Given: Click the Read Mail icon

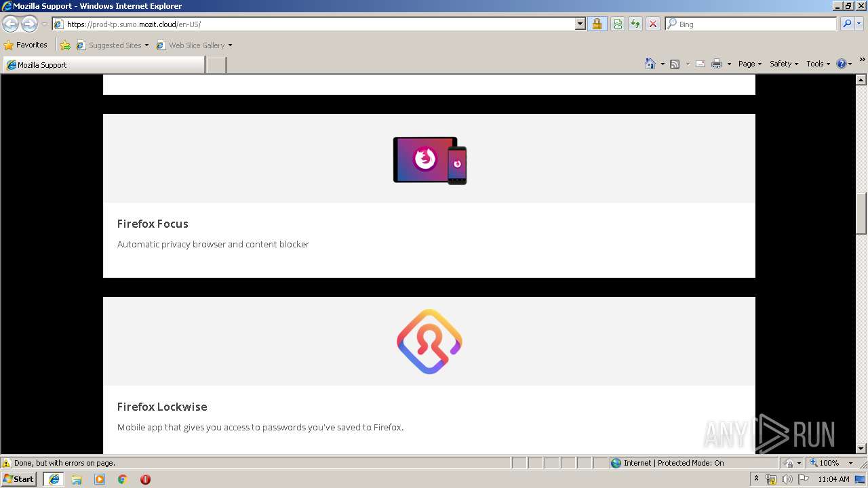Looking at the screenshot, I should coord(701,64).
